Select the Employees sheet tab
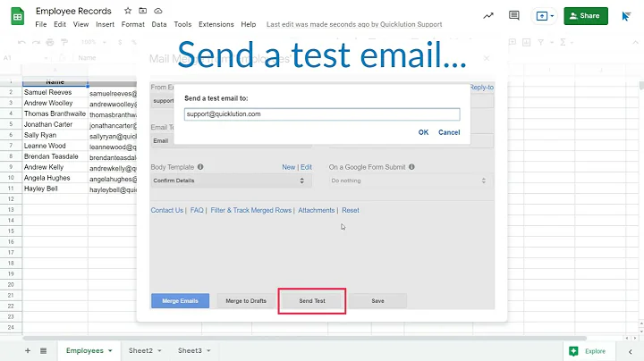The height and width of the screenshot is (361, 644). (x=85, y=351)
